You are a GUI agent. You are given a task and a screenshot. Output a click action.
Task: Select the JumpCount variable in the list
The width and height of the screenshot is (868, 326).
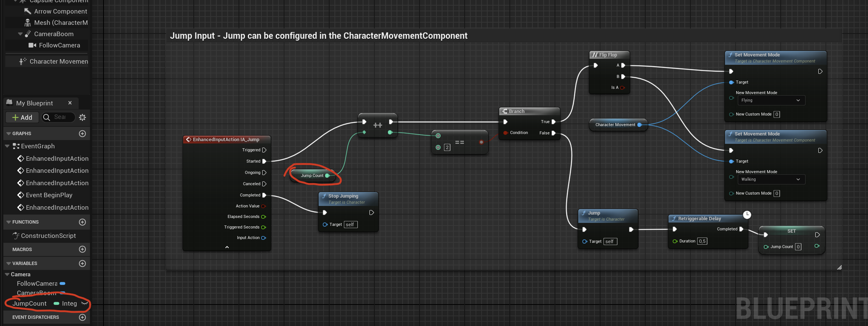(29, 303)
